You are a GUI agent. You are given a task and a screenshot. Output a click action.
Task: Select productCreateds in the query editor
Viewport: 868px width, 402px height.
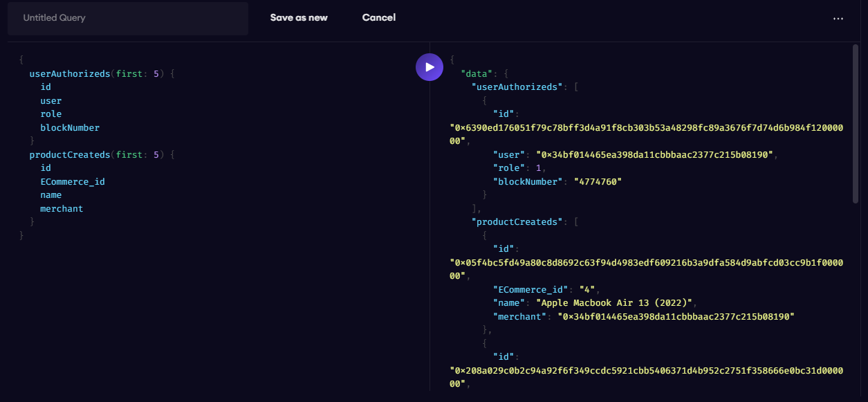point(70,154)
